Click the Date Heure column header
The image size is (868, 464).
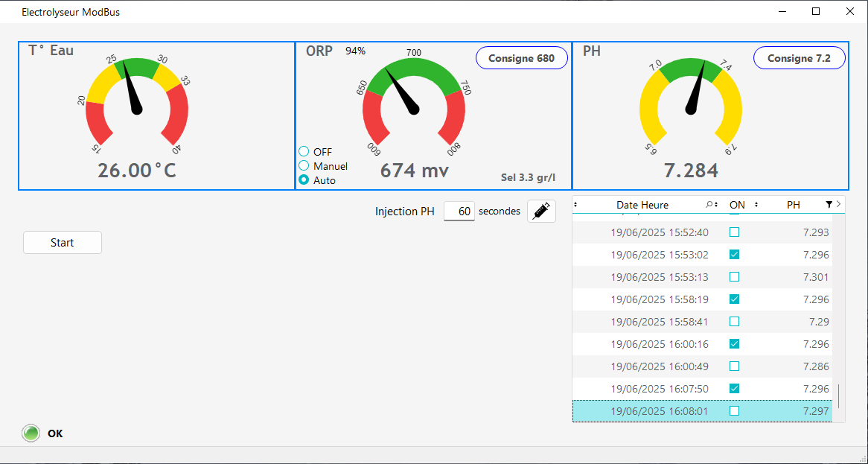642,205
